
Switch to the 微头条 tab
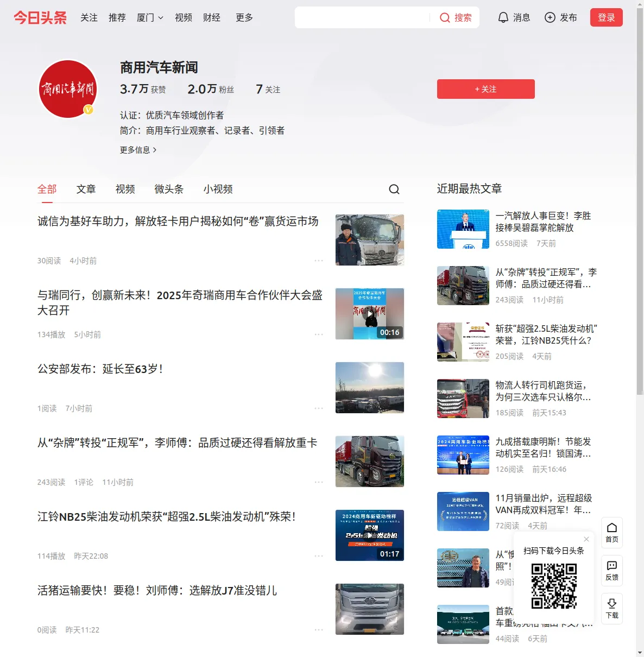pos(169,189)
